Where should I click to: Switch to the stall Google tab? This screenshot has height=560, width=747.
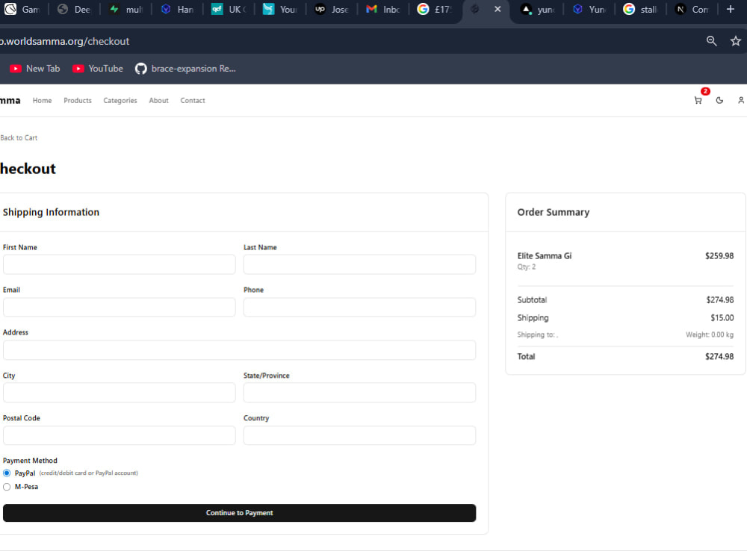point(641,9)
